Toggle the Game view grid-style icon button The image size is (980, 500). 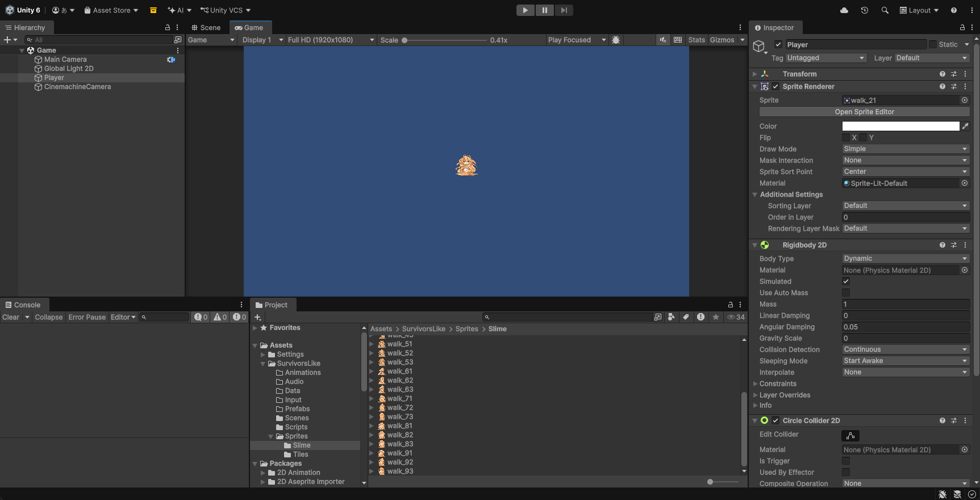click(x=678, y=40)
